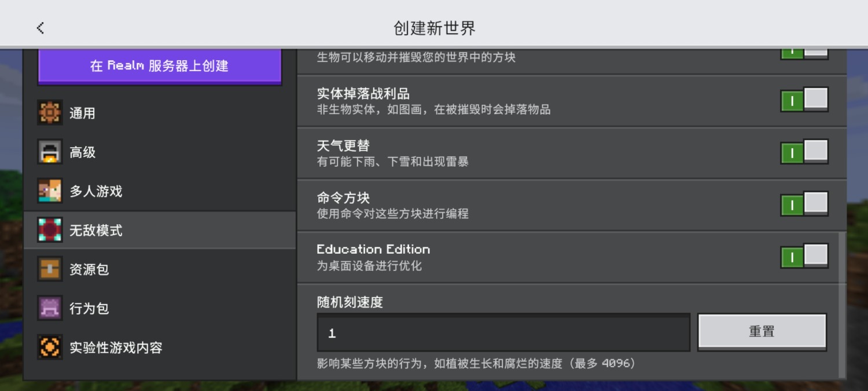Select the 无敌模式 tab
868x391 pixels.
click(x=160, y=230)
